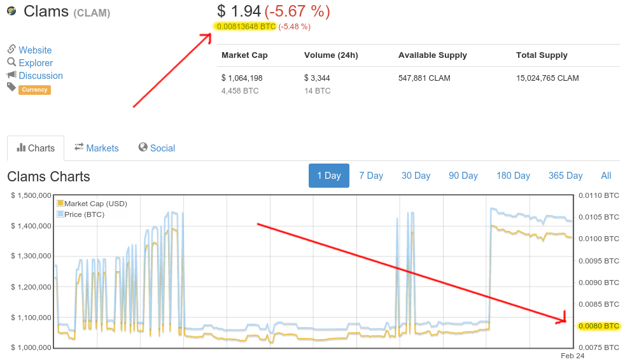Click the (CLAM) ticker symbol text

click(92, 13)
